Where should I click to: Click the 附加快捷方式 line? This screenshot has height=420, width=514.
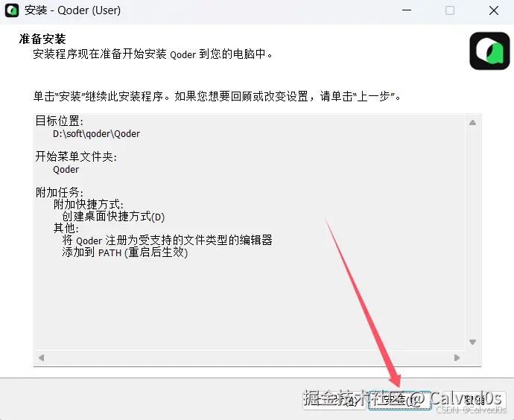tap(89, 205)
